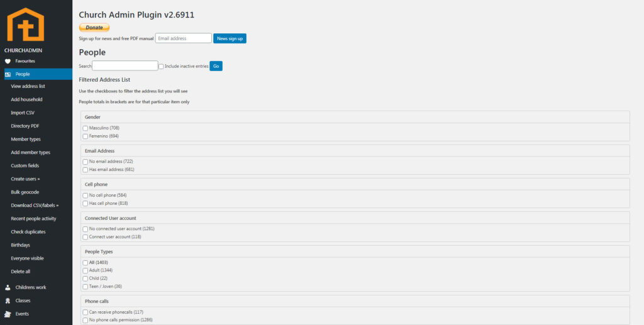Click the Classes sidebar icon
Image resolution: width=644 pixels, height=325 pixels.
pyautogui.click(x=8, y=300)
